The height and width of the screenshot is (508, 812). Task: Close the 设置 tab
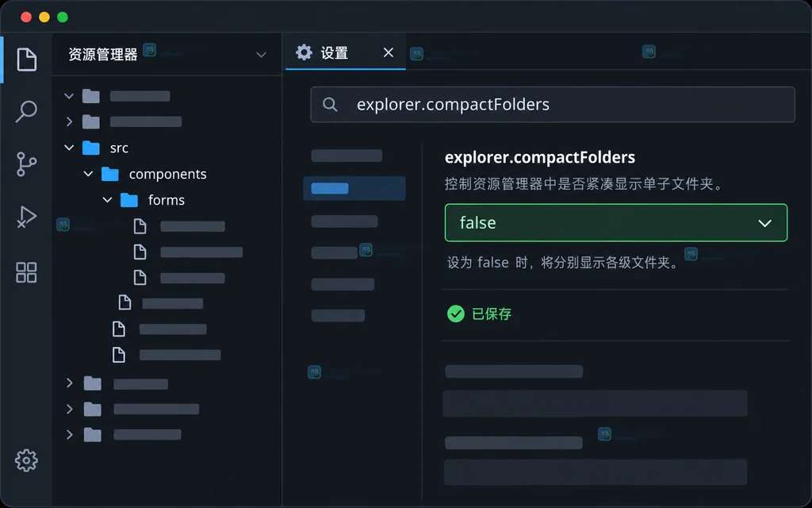click(x=389, y=52)
